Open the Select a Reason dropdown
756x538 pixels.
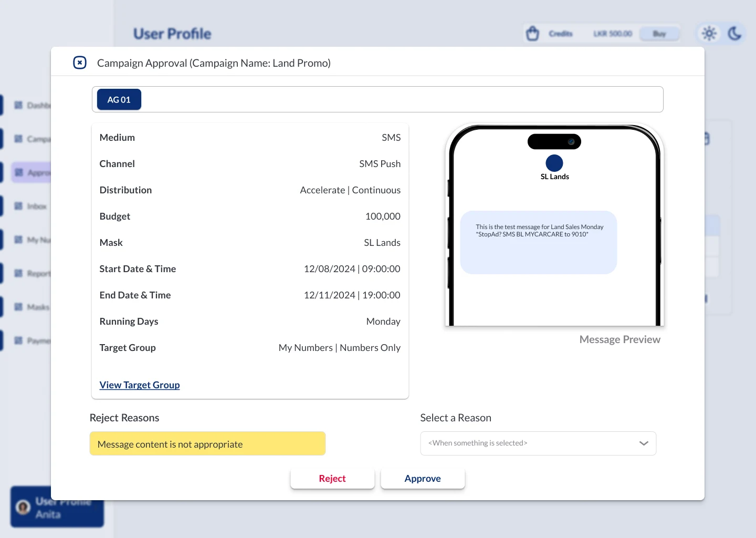tap(538, 443)
